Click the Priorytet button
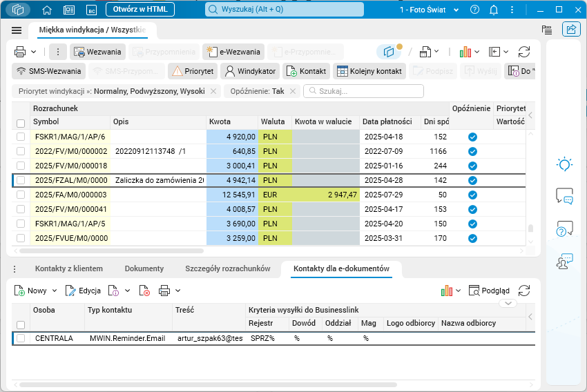Viewport: 587px width, 392px height. click(x=193, y=71)
